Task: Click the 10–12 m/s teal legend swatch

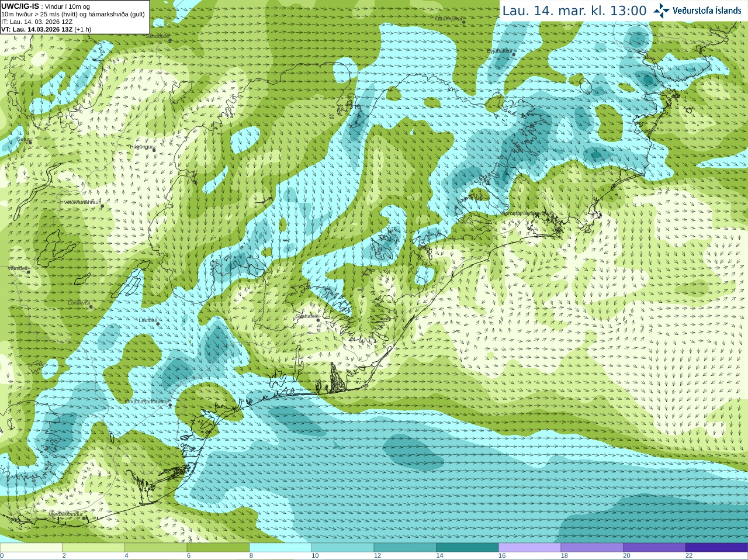Action: (x=343, y=547)
